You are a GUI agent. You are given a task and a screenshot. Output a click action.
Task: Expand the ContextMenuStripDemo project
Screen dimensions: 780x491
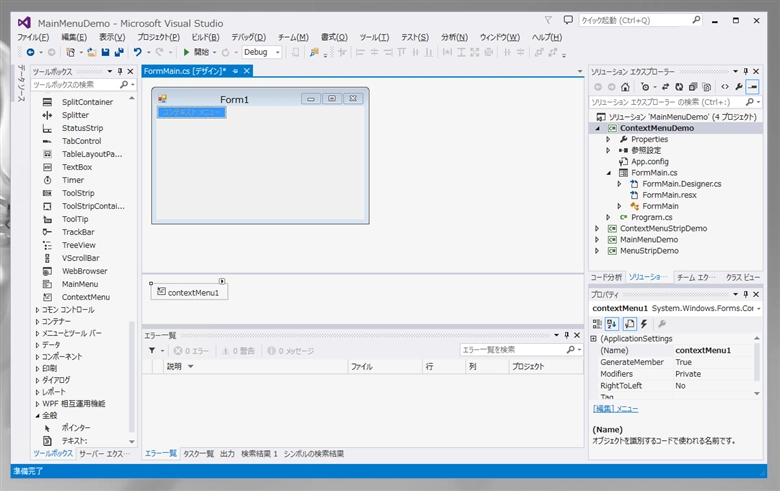(x=597, y=228)
